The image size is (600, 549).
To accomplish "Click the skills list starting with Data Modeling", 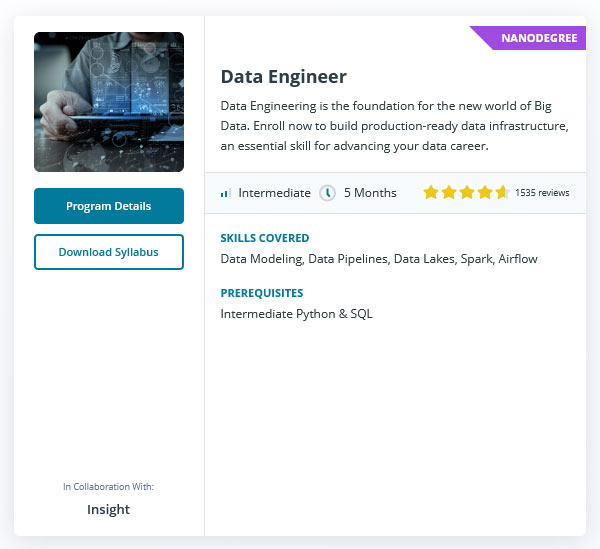I will 379,259.
